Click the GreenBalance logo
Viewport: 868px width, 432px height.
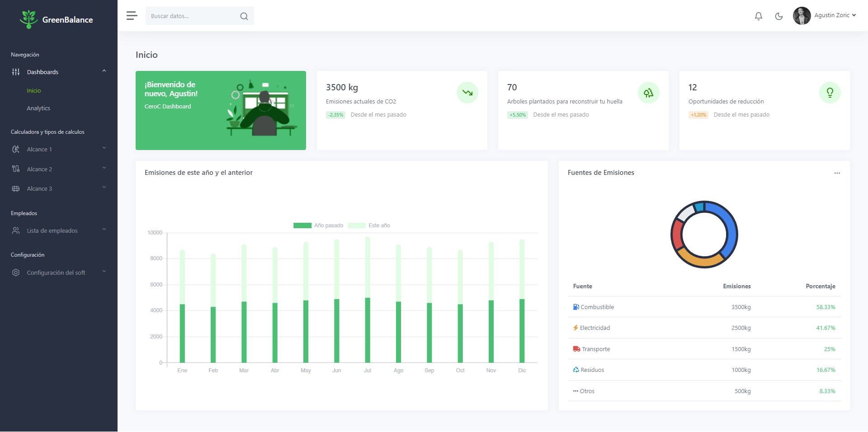57,19
